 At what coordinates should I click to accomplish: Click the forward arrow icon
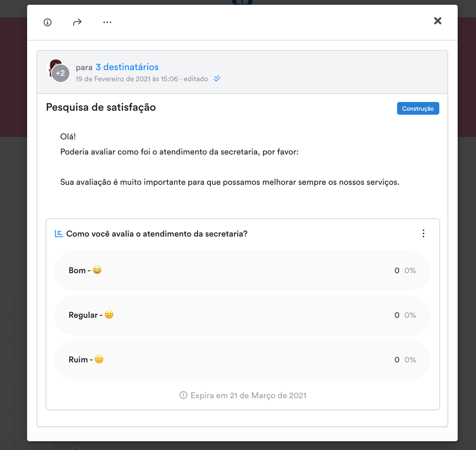77,22
